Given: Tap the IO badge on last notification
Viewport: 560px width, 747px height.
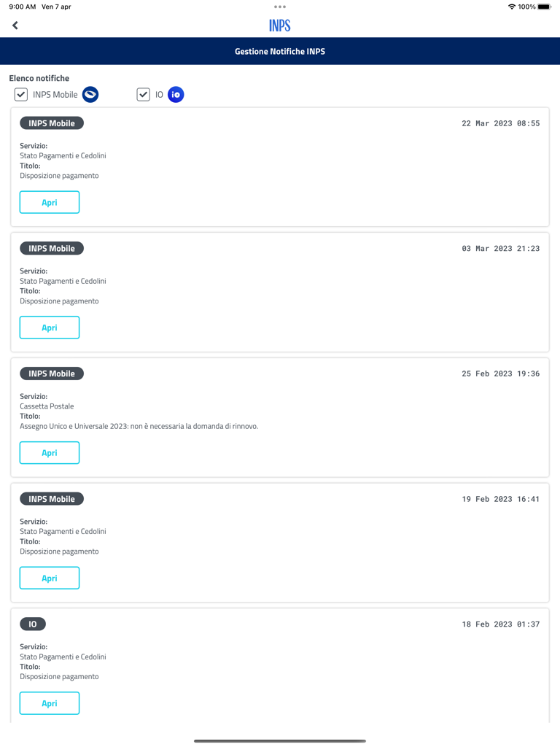Looking at the screenshot, I should click(x=33, y=624).
